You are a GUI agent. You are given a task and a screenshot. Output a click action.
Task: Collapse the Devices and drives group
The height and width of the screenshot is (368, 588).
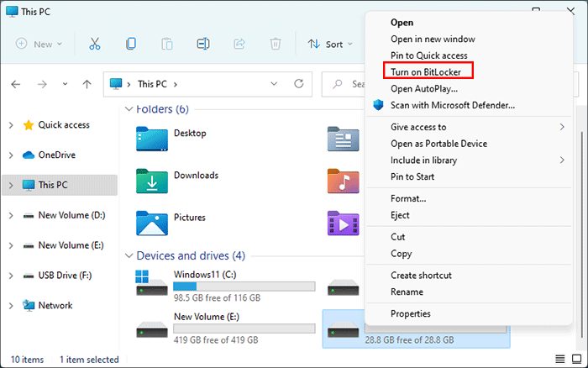point(129,256)
